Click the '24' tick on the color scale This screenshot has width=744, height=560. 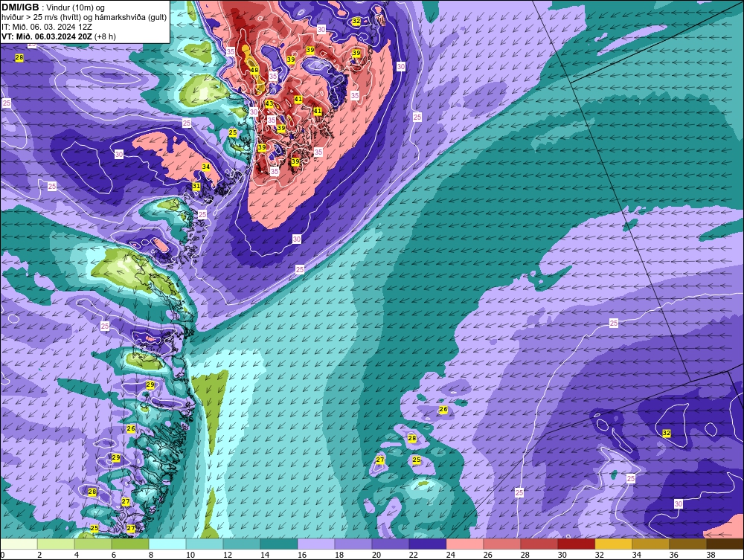pyautogui.click(x=450, y=555)
